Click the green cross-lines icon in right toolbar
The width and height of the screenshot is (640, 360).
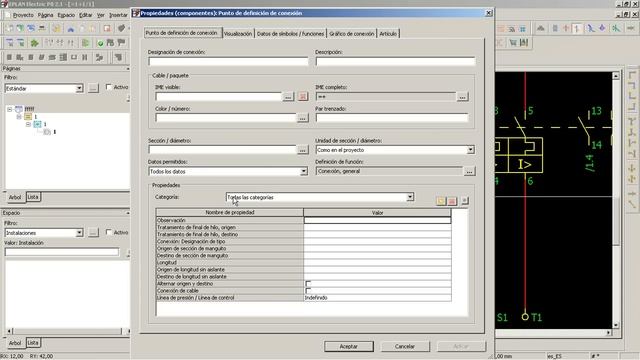pos(616,28)
